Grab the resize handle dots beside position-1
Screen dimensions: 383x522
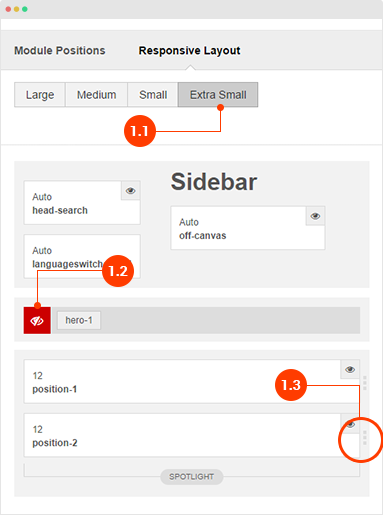pyautogui.click(x=365, y=383)
